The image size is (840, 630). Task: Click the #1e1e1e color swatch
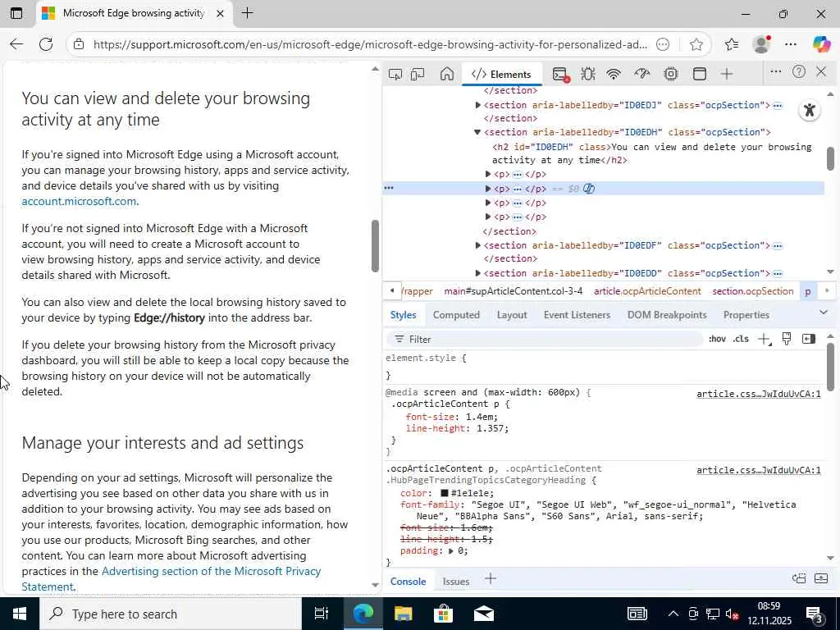[x=445, y=493]
